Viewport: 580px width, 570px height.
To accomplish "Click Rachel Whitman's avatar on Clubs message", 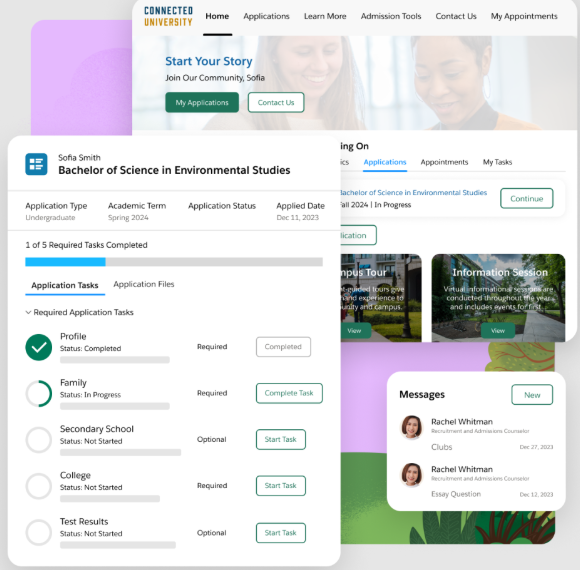I will [412, 427].
